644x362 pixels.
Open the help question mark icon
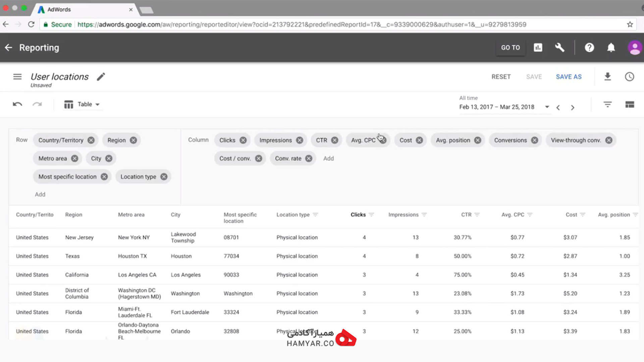[x=589, y=48]
